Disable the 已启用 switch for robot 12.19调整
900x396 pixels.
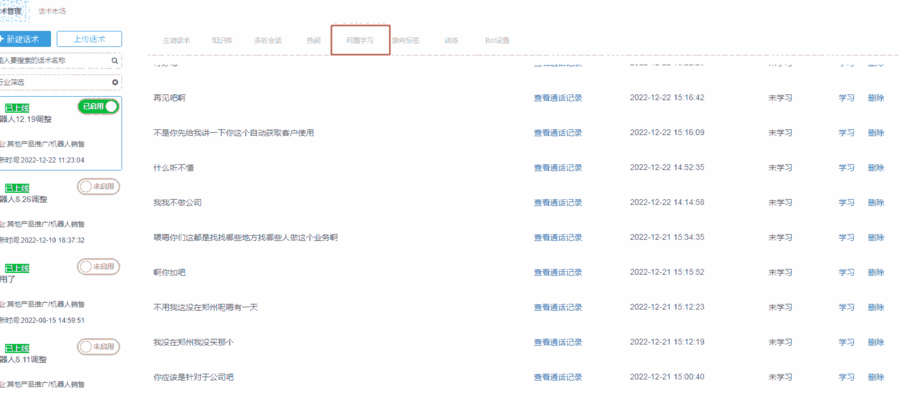point(98,107)
